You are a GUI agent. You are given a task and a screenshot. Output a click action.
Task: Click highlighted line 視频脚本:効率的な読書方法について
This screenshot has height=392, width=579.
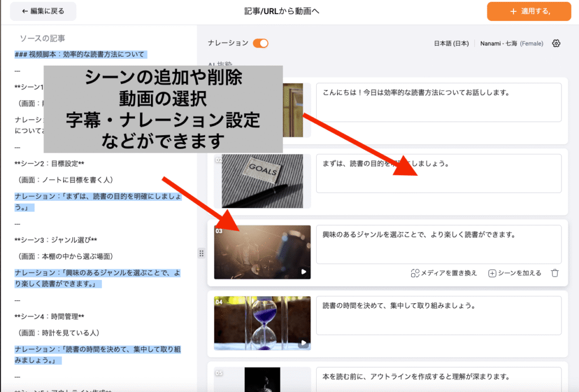81,54
